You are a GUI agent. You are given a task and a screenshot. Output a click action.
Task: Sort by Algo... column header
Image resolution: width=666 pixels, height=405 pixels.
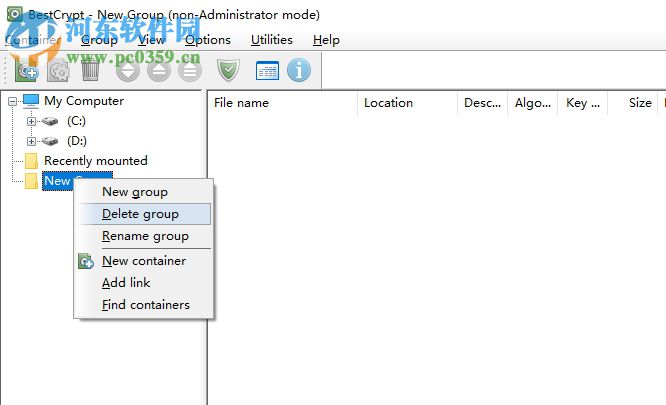(x=533, y=103)
